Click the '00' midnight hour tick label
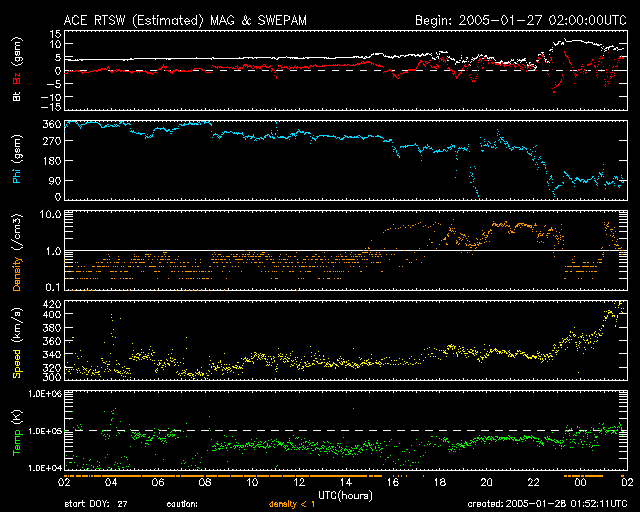This screenshot has height=512, width=640. coord(580,483)
